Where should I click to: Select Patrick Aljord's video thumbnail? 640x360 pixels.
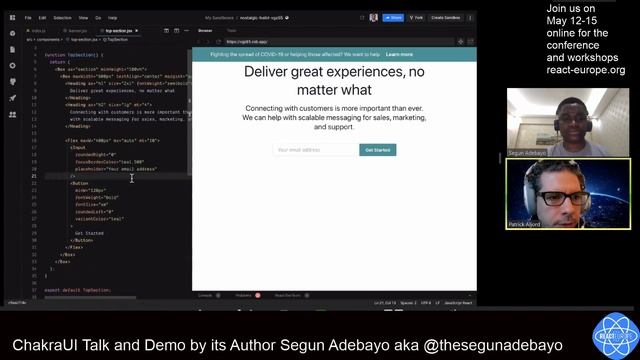pos(568,194)
